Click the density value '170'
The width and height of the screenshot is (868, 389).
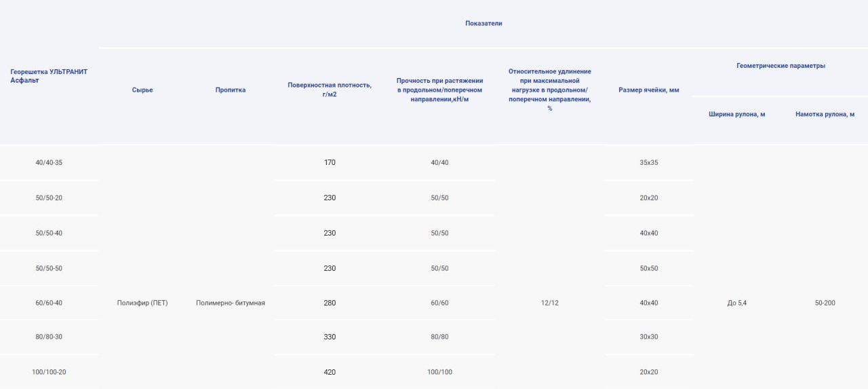pyautogui.click(x=330, y=162)
